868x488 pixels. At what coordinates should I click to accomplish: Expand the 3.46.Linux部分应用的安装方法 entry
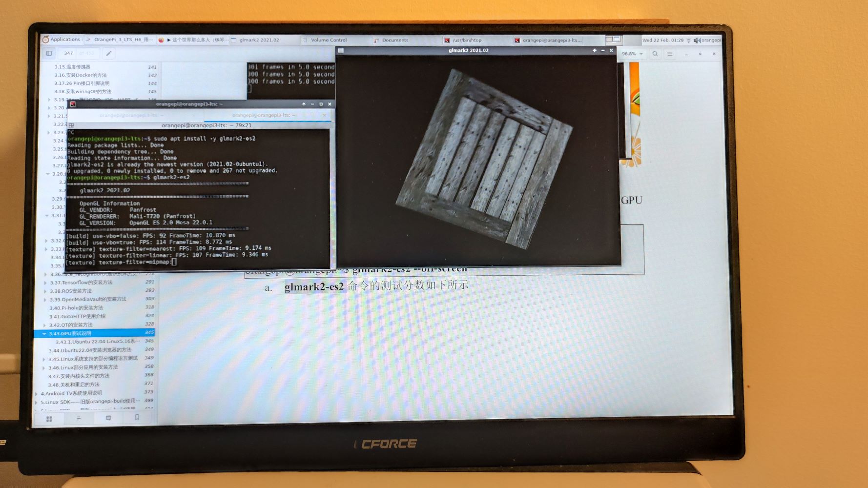pos(44,367)
